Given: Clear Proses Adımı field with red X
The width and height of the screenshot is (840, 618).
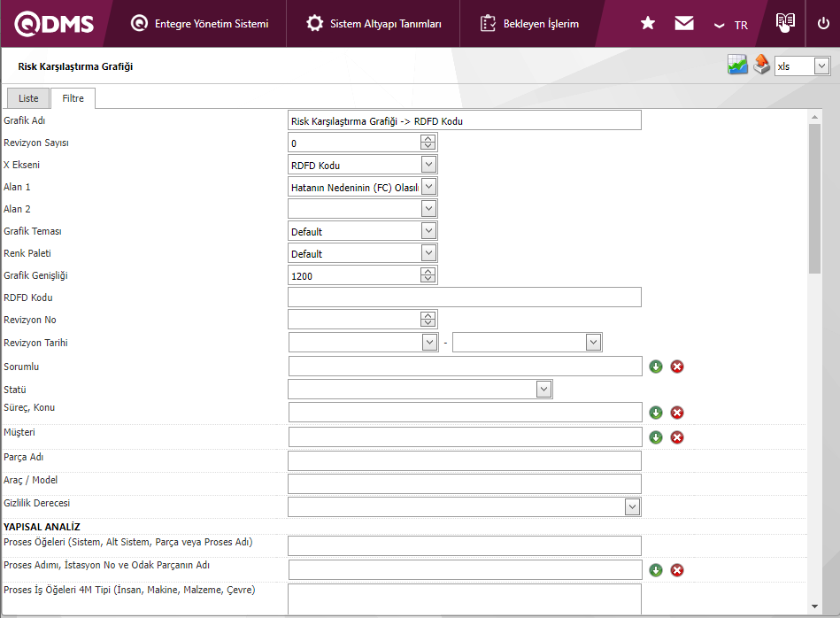Looking at the screenshot, I should tap(677, 570).
